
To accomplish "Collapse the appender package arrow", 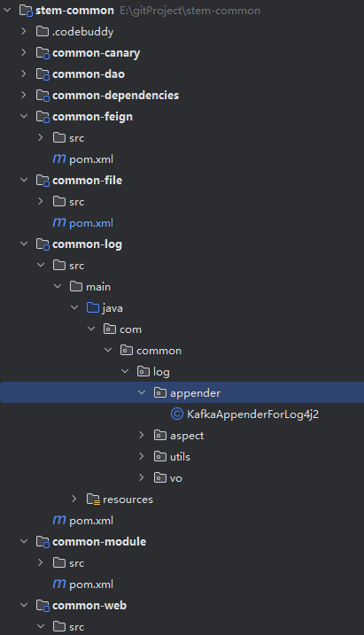I will click(142, 392).
